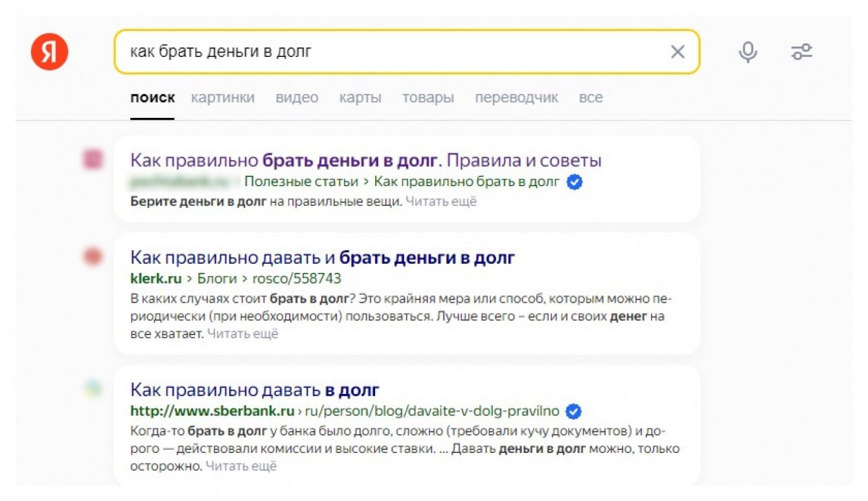Click the favicon of the sberbank result
The image size is (868, 501).
[x=93, y=389]
